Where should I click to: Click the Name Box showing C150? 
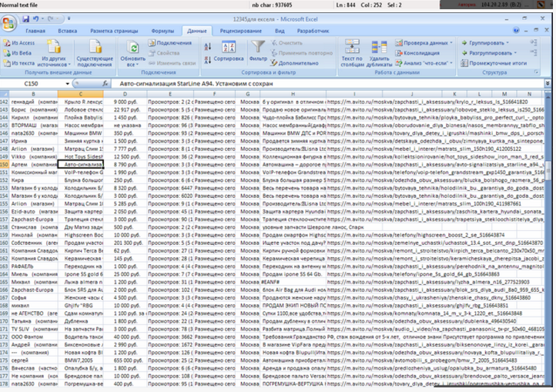(32, 83)
